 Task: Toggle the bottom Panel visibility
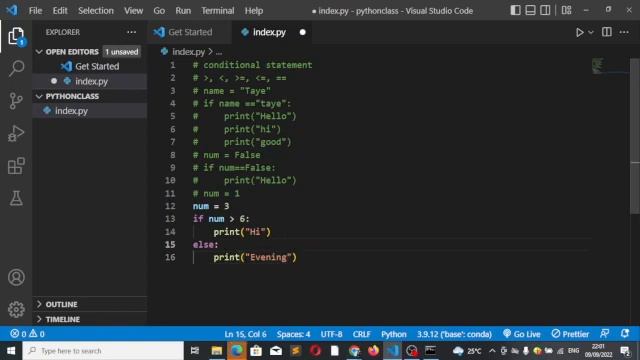tap(530, 10)
